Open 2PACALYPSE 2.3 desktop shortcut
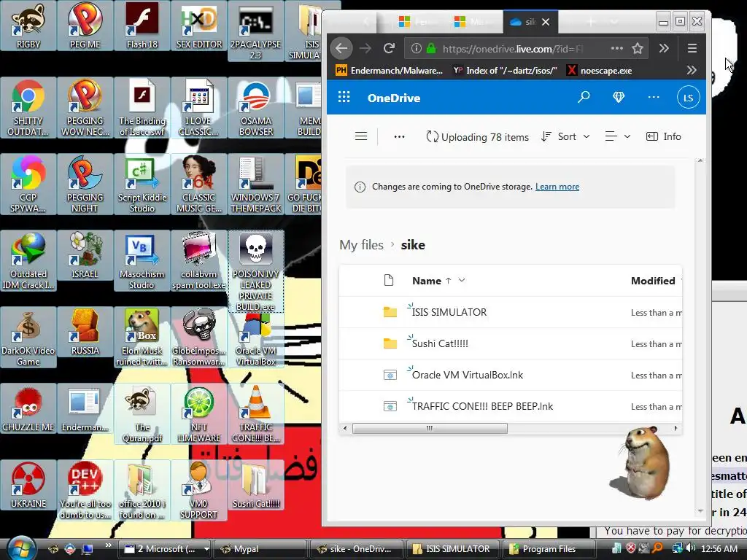Image resolution: width=747 pixels, height=560 pixels. click(x=256, y=31)
